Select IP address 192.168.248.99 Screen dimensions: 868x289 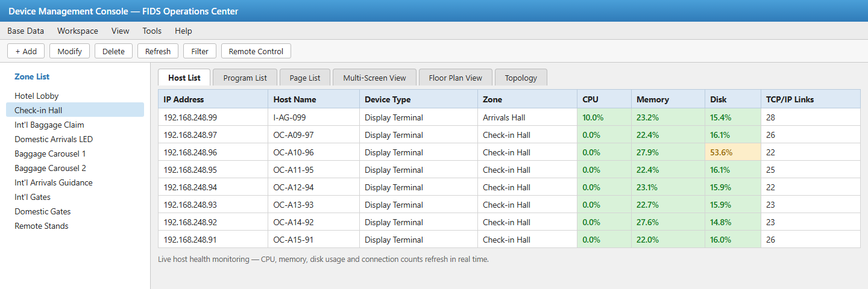point(213,117)
